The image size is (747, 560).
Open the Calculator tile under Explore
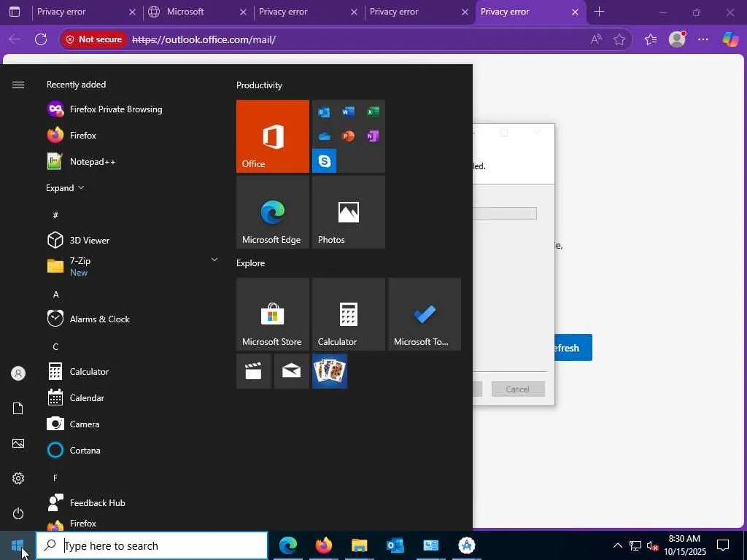[348, 314]
